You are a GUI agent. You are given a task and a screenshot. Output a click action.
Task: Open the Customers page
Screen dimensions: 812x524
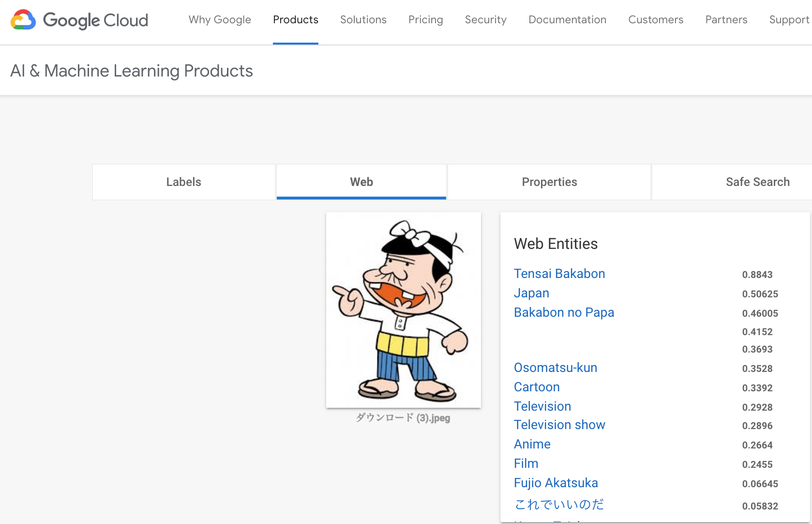coord(656,20)
